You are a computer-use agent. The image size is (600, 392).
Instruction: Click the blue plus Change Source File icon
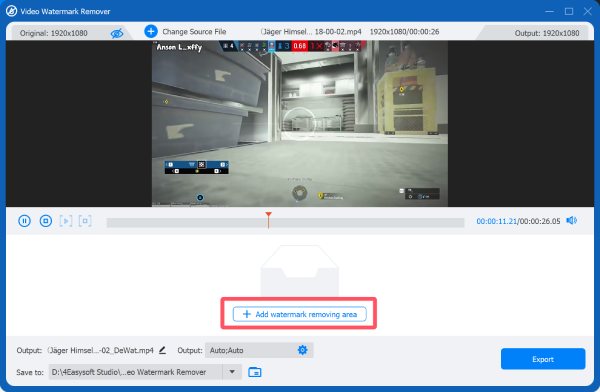tap(151, 31)
